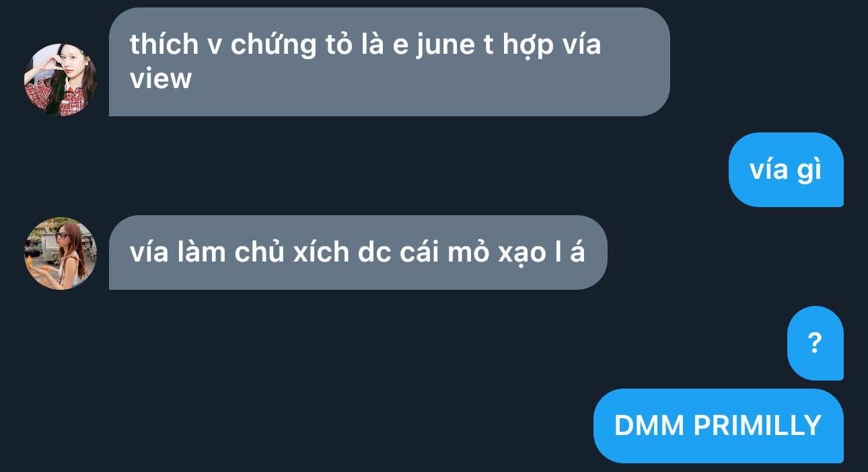868x472 pixels.
Task: Open the red plaid outfit avatar profile
Action: tap(61, 80)
